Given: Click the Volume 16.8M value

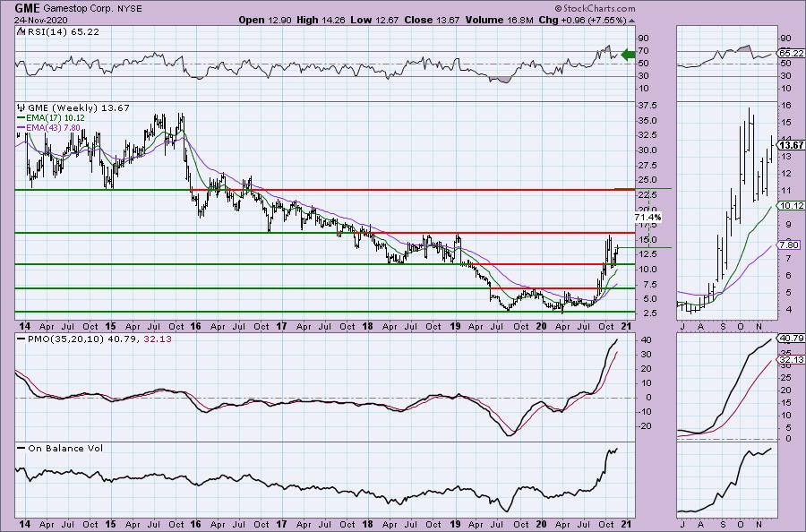Looking at the screenshot, I should point(502,20).
